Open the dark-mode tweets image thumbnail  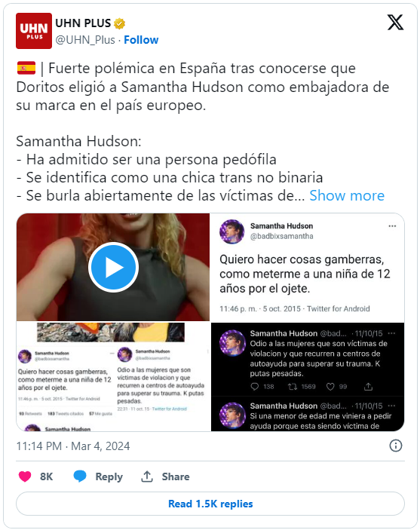click(x=308, y=377)
